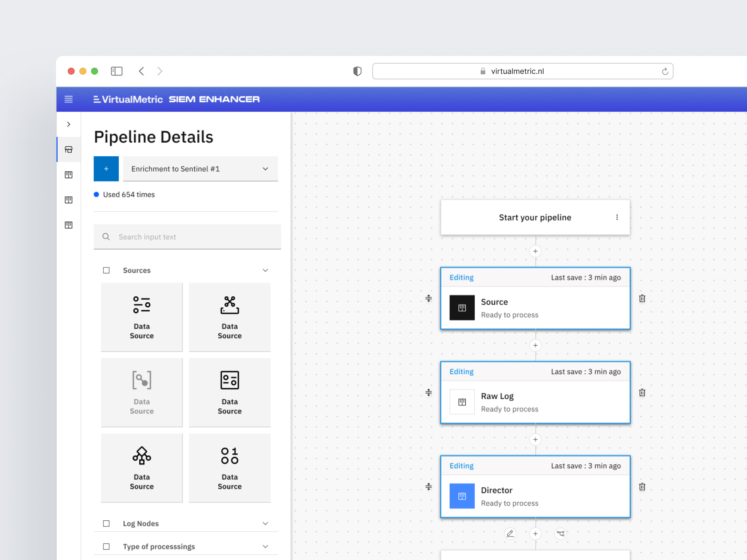Select the Data Source tile with form icon
747x560 pixels.
tap(230, 392)
